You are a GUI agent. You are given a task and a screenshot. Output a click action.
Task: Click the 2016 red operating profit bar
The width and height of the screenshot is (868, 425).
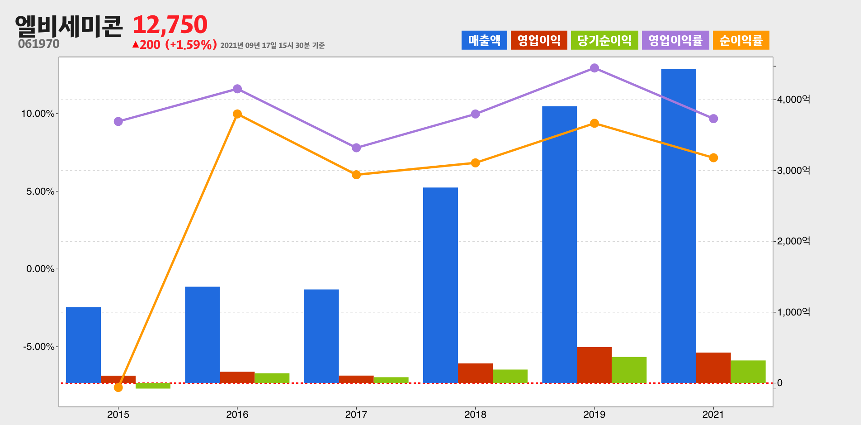[237, 377]
